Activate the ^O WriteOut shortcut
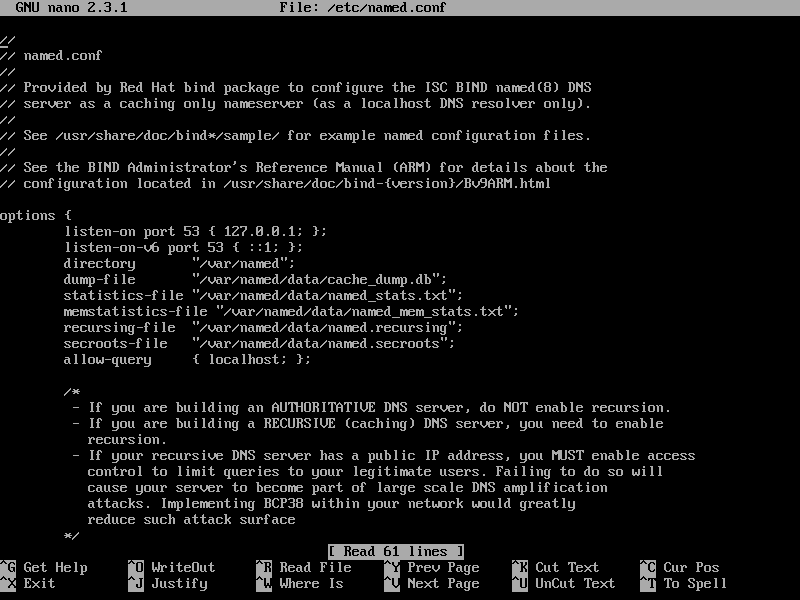The image size is (800, 600). [x=171, y=567]
